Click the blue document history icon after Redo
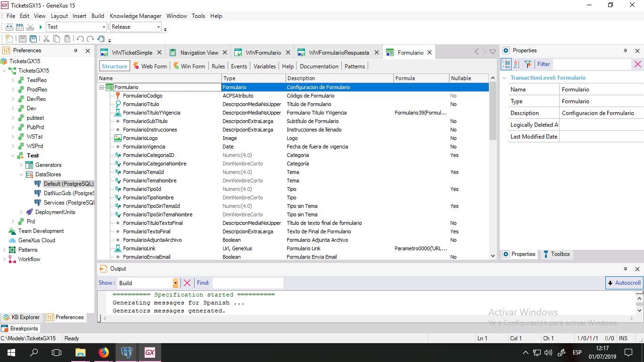 coord(101,39)
